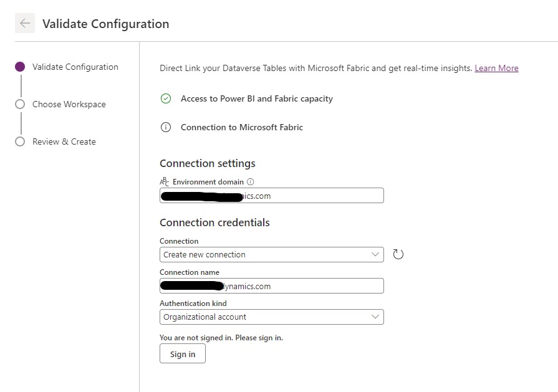Open the Learn More link
Image resolution: width=558 pixels, height=392 pixels.
pyautogui.click(x=496, y=68)
